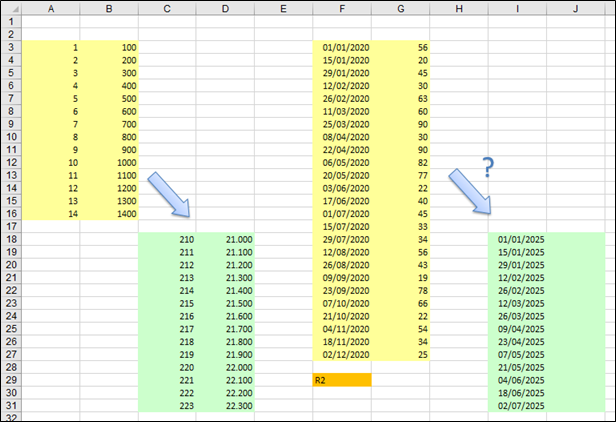This screenshot has height=422, width=616.
Task: Click date cell 26/02/2020
Action: [x=342, y=98]
